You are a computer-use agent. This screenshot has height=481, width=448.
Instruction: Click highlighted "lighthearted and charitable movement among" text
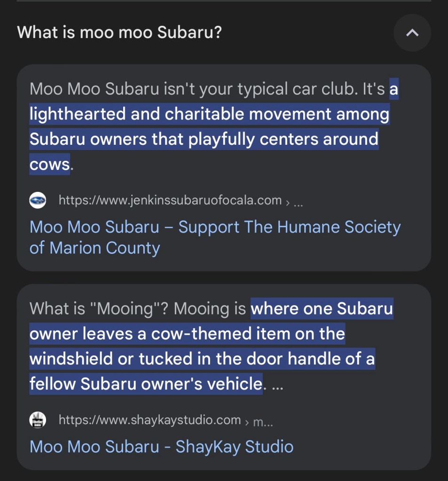[209, 114]
